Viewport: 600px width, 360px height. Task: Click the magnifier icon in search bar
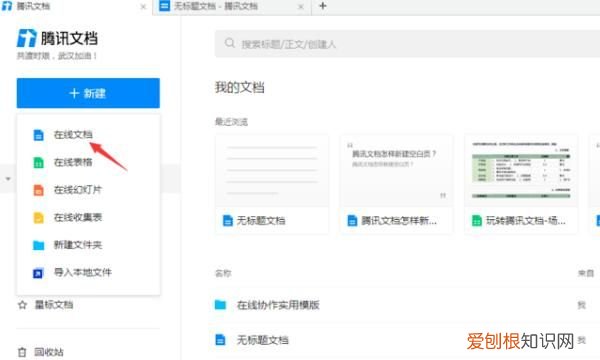230,43
